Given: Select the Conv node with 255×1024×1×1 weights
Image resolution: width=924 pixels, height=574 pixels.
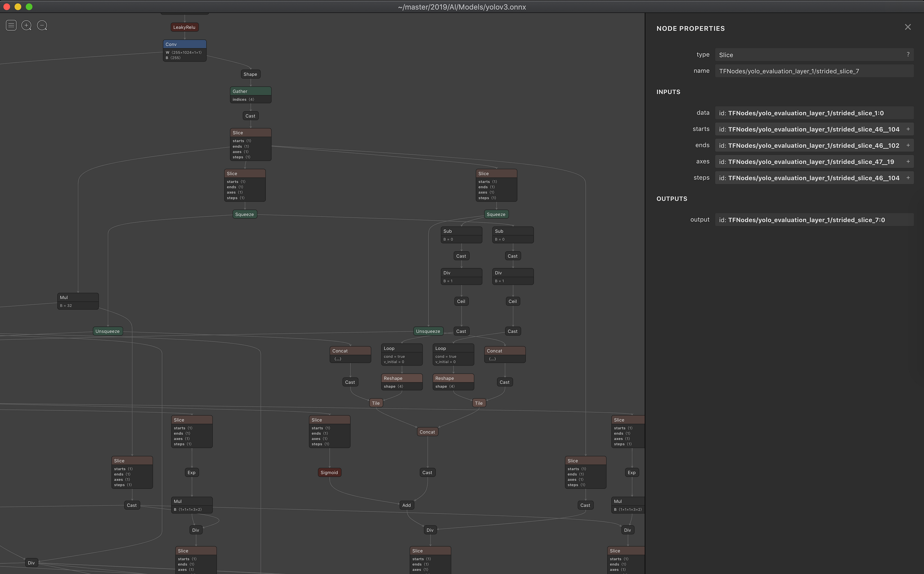Looking at the screenshot, I should tap(184, 50).
